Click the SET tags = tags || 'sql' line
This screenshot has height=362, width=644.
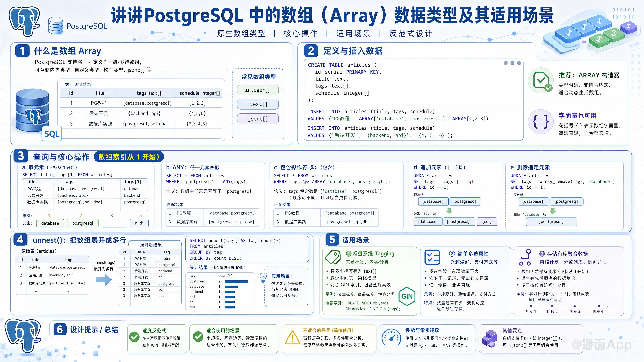(444, 182)
